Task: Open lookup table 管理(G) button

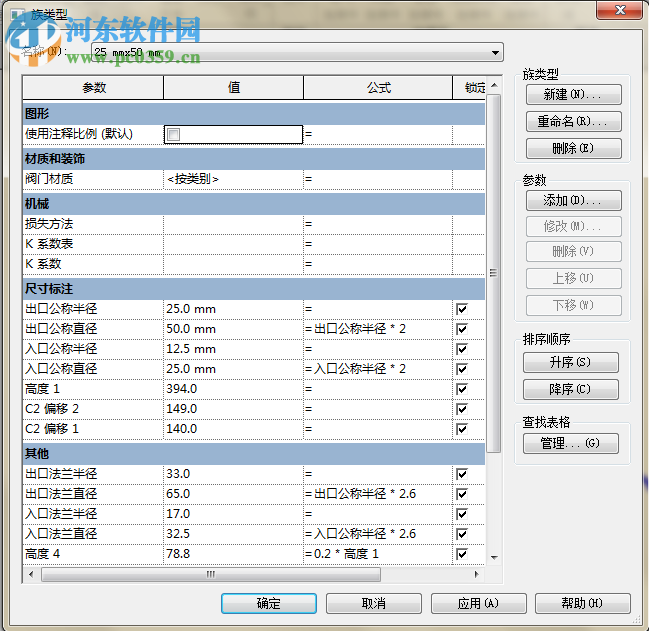Action: (571, 444)
